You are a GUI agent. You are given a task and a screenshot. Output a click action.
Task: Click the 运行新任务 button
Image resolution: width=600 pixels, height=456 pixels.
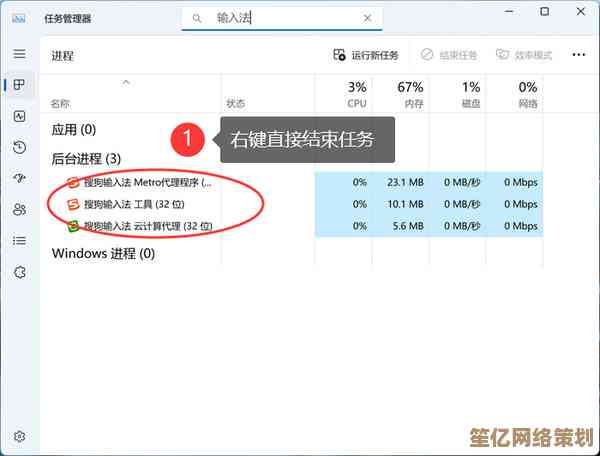pos(366,55)
